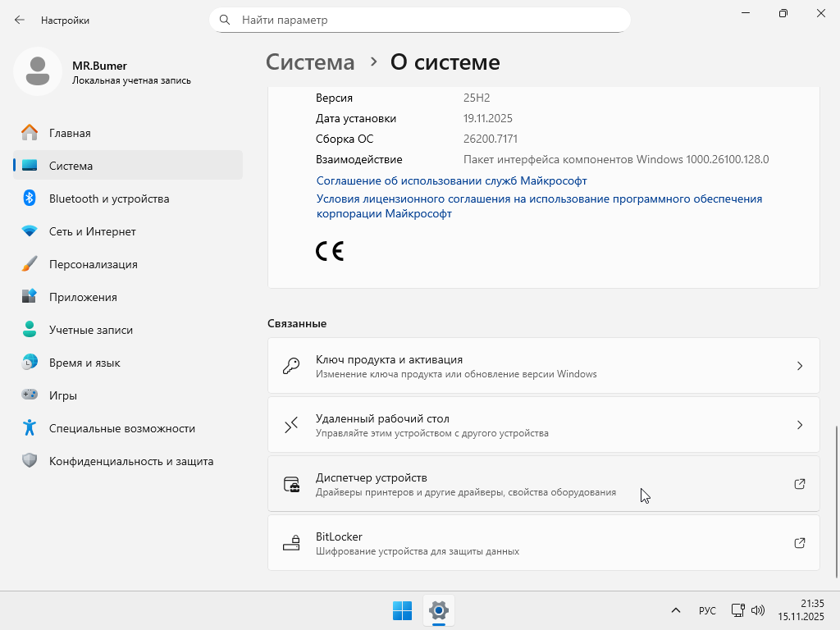Image resolution: width=840 pixels, height=630 pixels.
Task: Open Приложения settings page
Action: pos(83,297)
